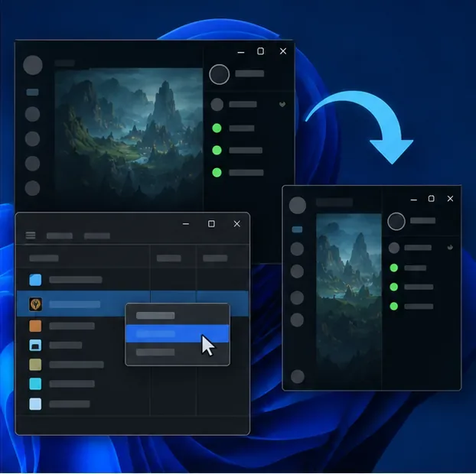The width and height of the screenshot is (476, 474).
Task: Open the top avatar in the small launcher sidebar
Action: tap(298, 206)
